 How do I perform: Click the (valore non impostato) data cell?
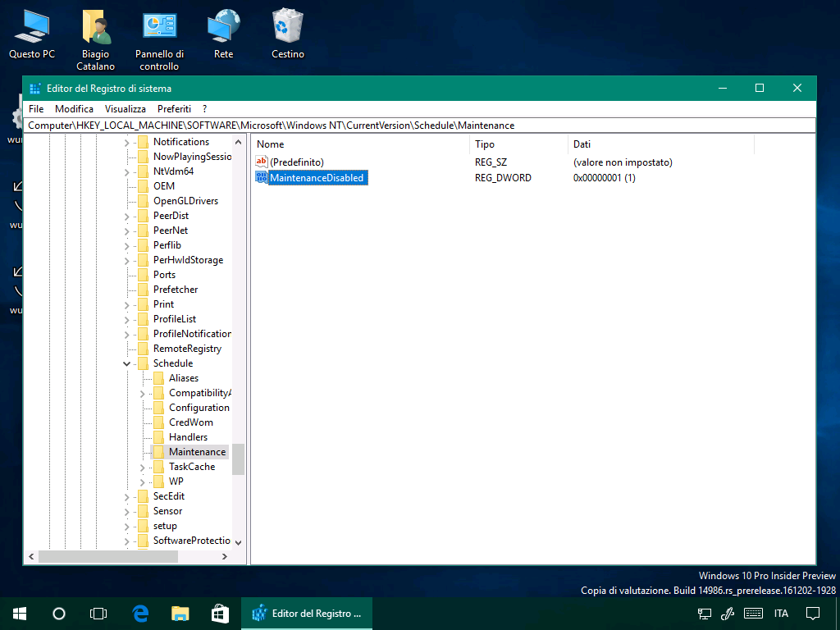[x=623, y=162]
